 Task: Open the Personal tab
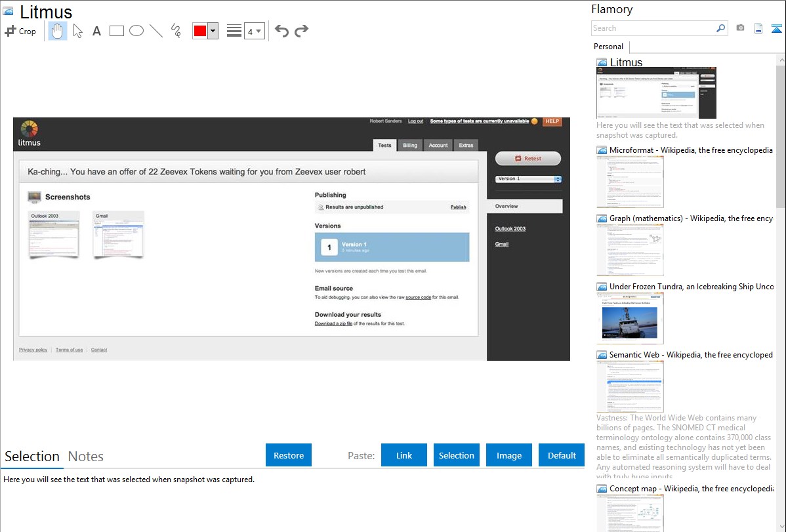pyautogui.click(x=608, y=47)
